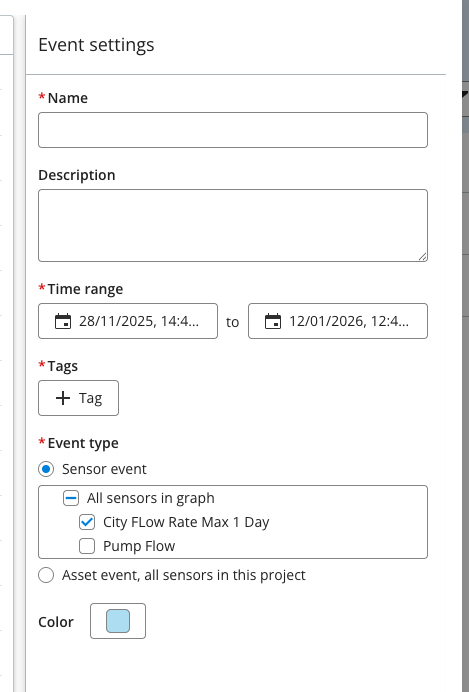
Task: Click the dark arrow at panel's right edge
Action: 465,94
